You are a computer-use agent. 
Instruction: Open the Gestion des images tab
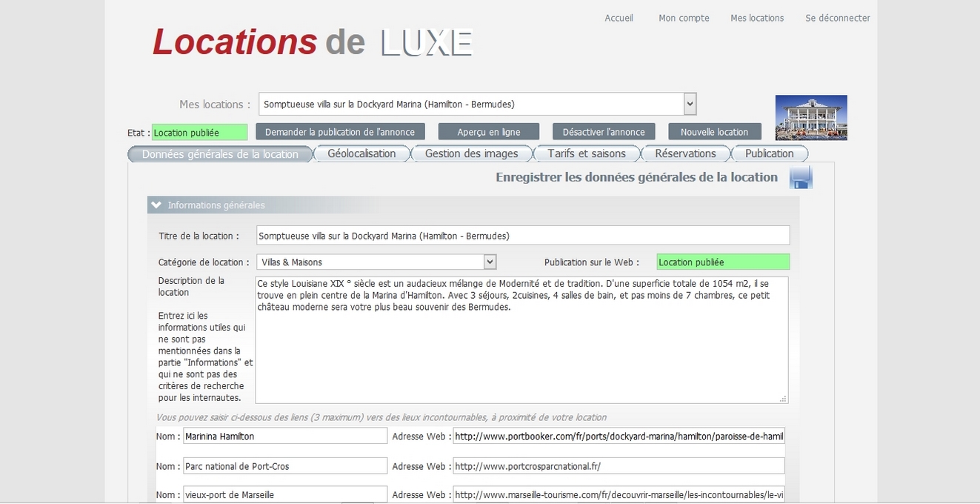(470, 153)
